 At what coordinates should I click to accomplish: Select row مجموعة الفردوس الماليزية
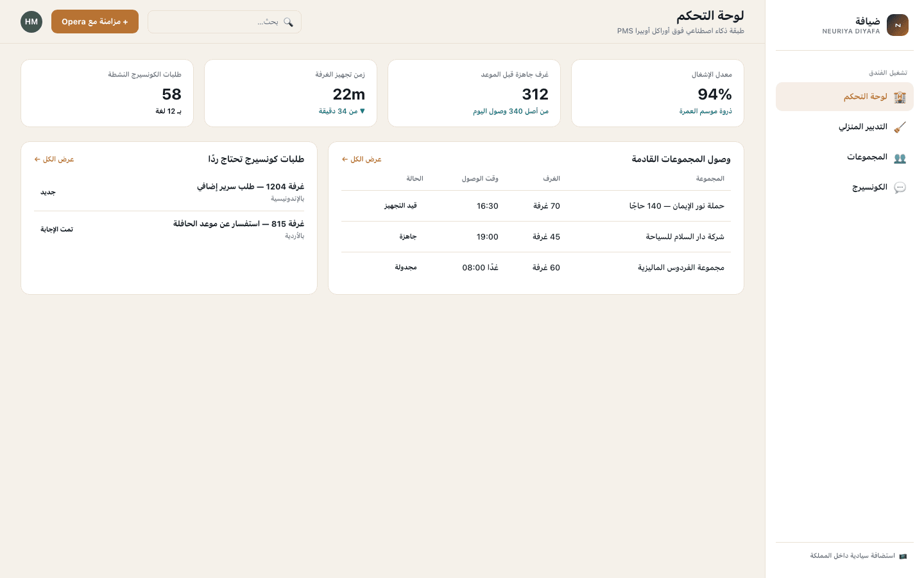pyautogui.click(x=536, y=268)
